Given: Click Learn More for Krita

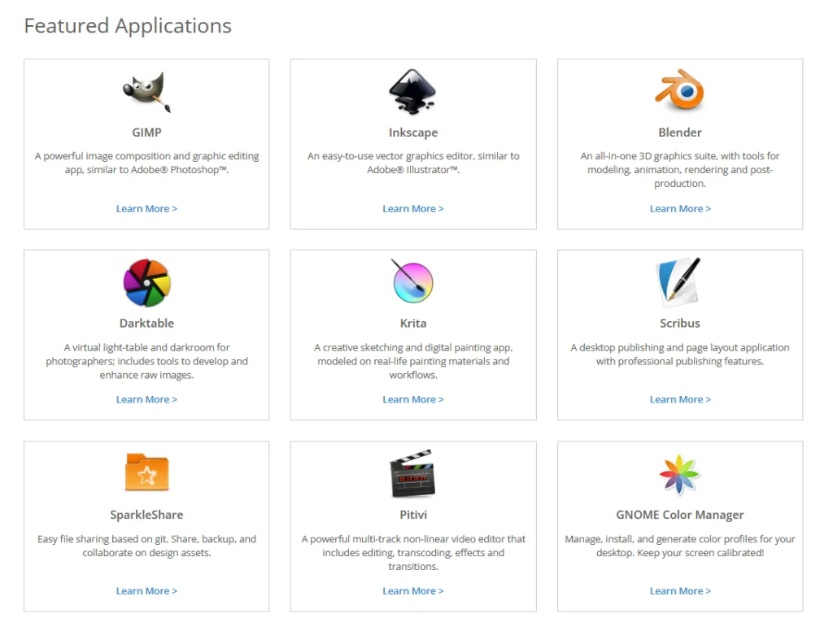Looking at the screenshot, I should tap(412, 399).
